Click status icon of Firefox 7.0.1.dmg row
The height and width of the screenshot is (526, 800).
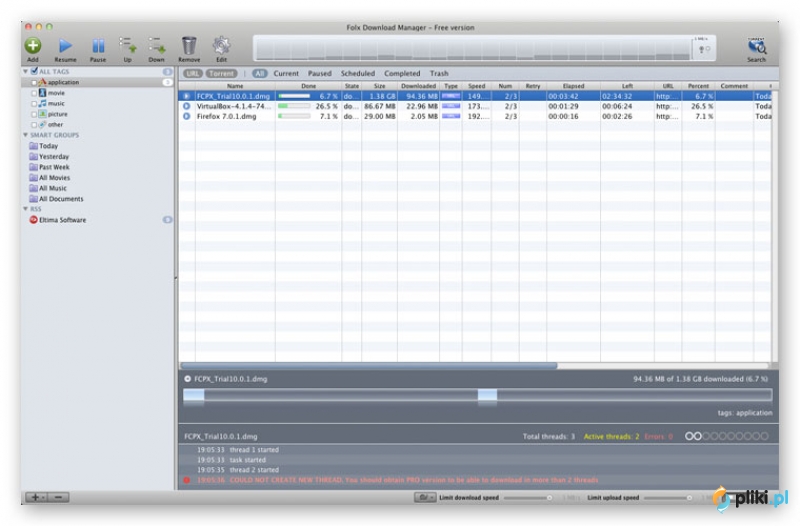tap(187, 116)
